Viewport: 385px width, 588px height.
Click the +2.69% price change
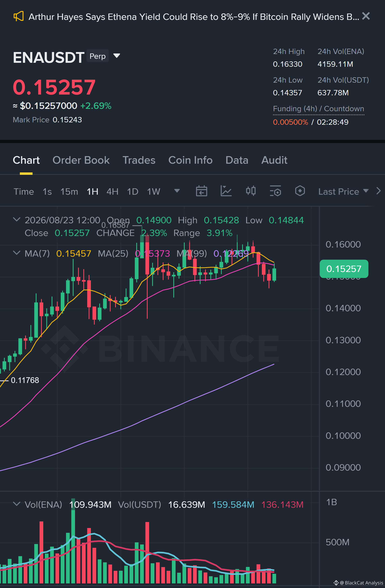(96, 106)
